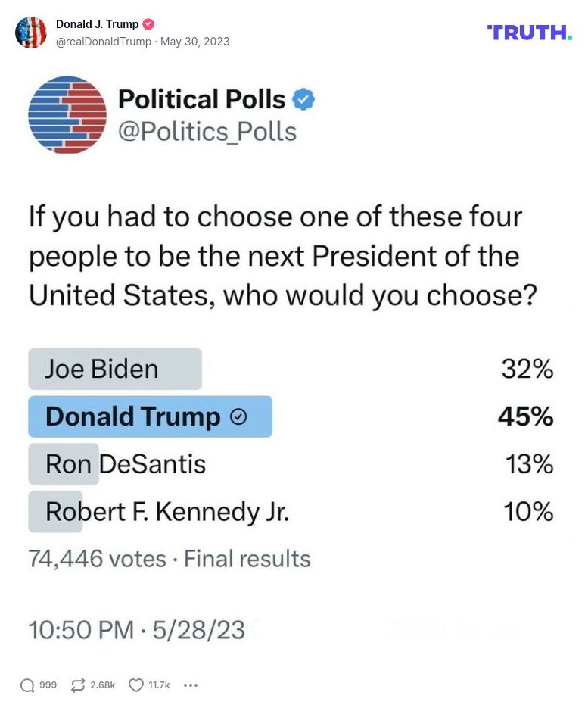Click the checkmark beside Donald Trump's poll choice
The height and width of the screenshot is (708, 588).
point(239,416)
